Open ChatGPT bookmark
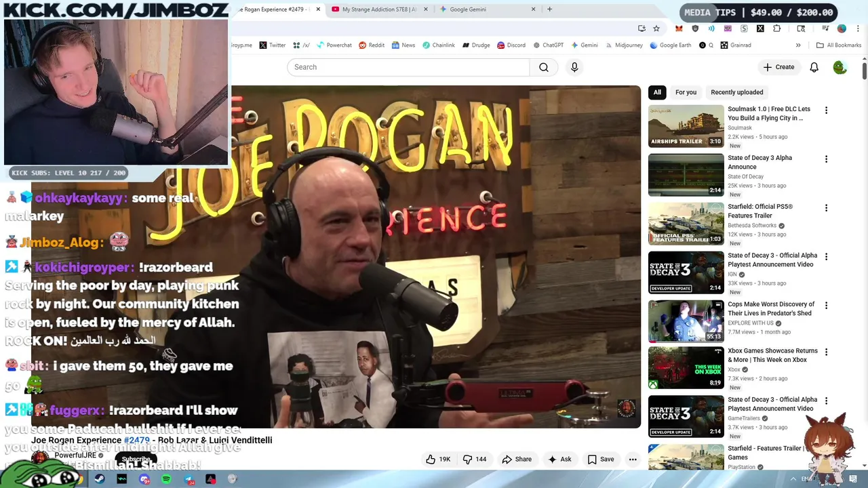This screenshot has width=868, height=488. click(548, 45)
